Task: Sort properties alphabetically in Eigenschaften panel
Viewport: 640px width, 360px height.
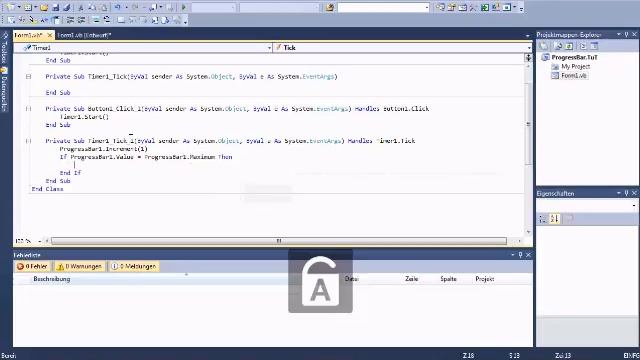Action: tap(554, 219)
